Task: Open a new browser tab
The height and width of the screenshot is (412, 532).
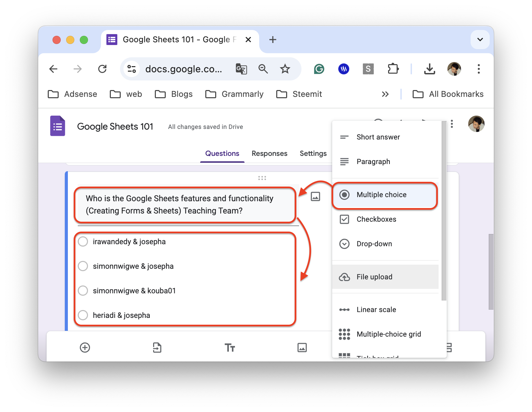Action: coord(273,40)
